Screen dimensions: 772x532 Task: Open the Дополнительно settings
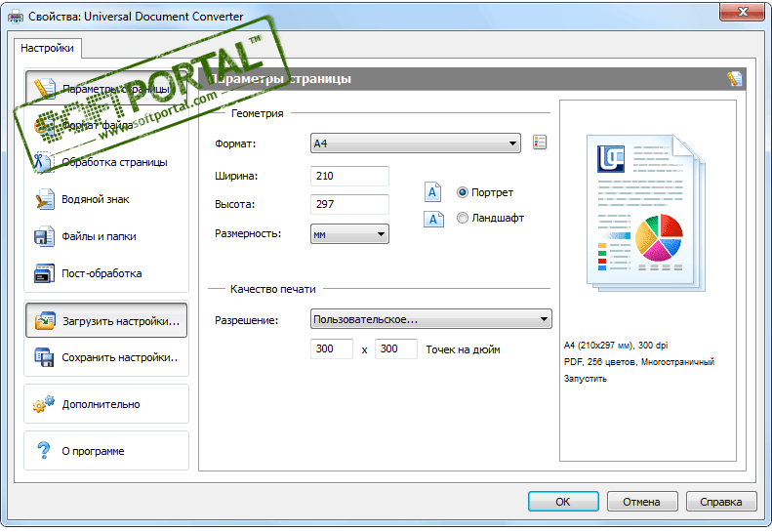tap(105, 404)
